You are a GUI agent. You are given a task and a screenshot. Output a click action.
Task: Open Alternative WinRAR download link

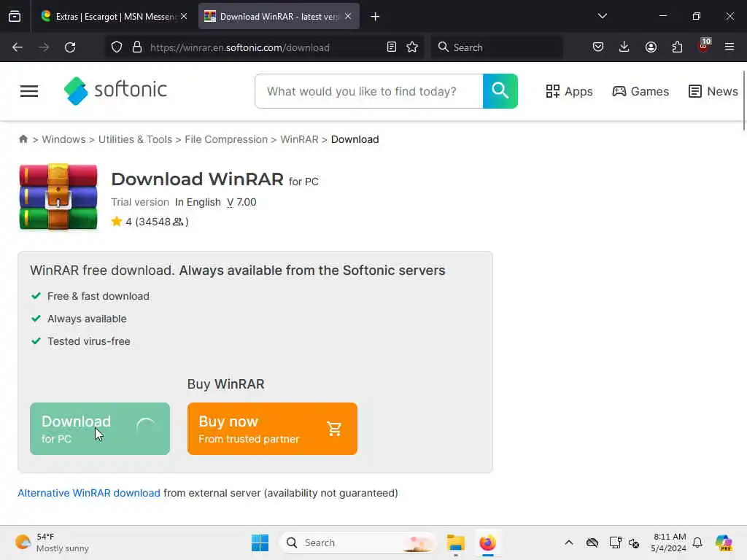point(89,493)
